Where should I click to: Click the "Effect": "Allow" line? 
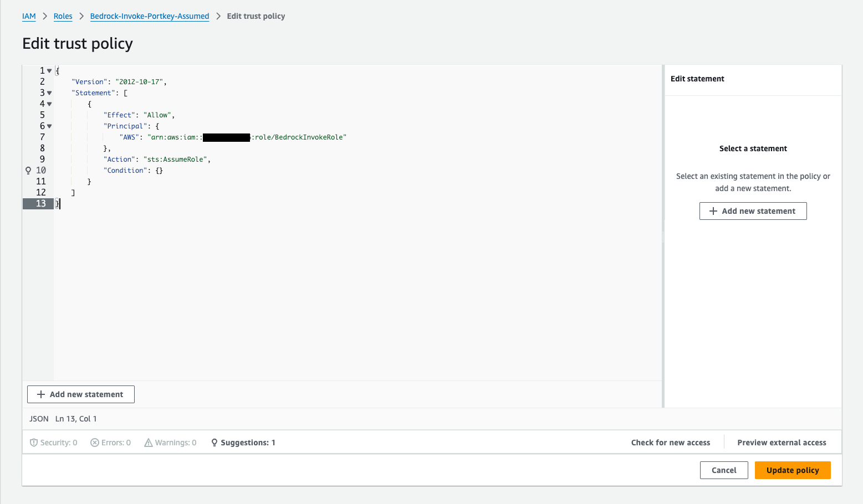[139, 115]
